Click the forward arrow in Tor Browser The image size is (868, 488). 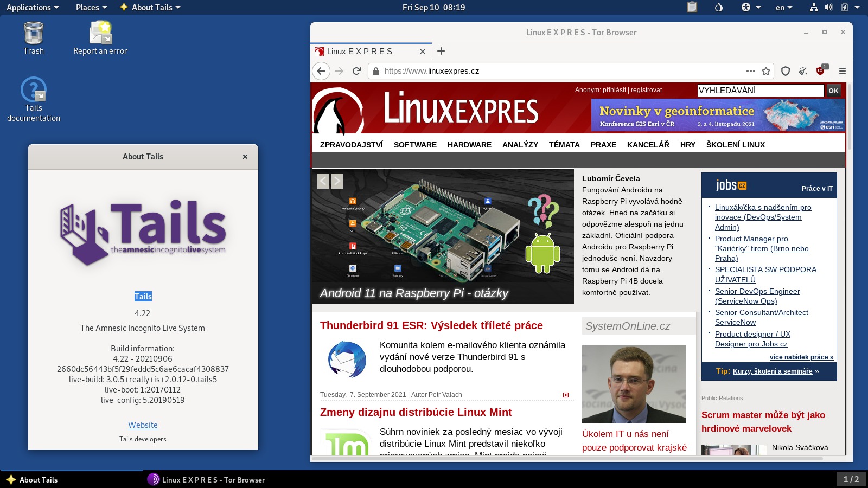(339, 71)
